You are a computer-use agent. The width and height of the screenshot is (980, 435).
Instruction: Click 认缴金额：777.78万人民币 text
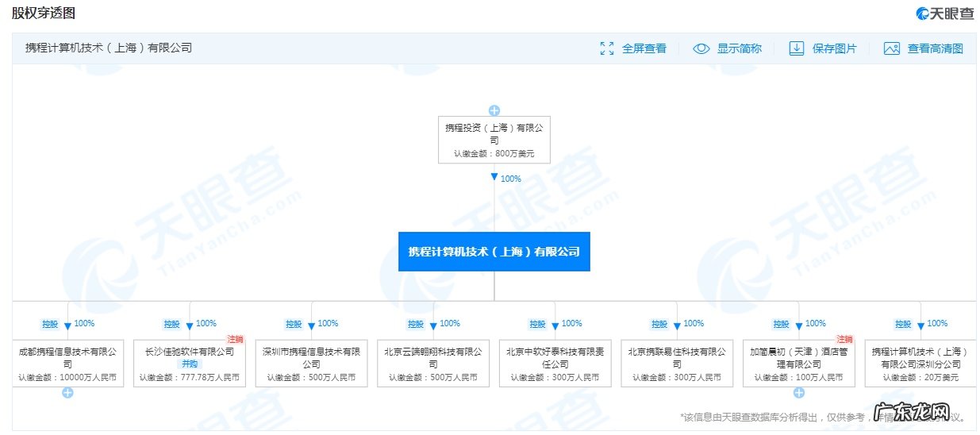pos(190,378)
